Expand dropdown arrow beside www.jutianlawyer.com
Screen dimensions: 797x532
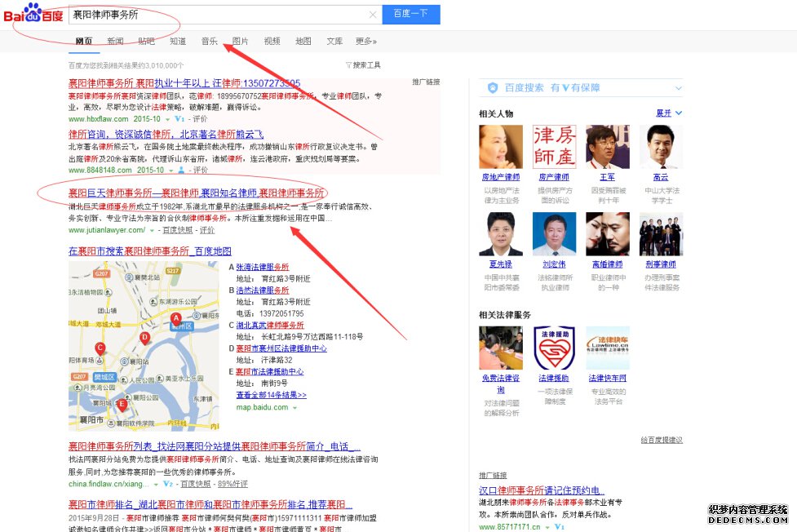[152, 231]
